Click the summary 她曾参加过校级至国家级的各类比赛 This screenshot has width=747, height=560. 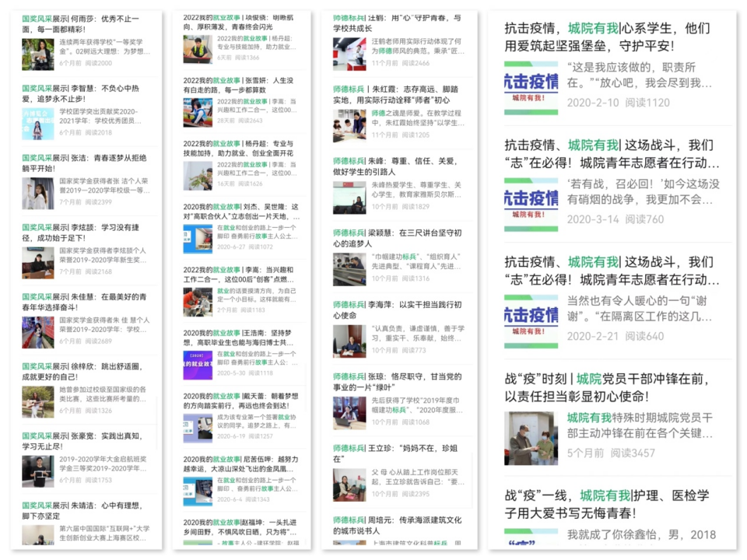(x=103, y=394)
